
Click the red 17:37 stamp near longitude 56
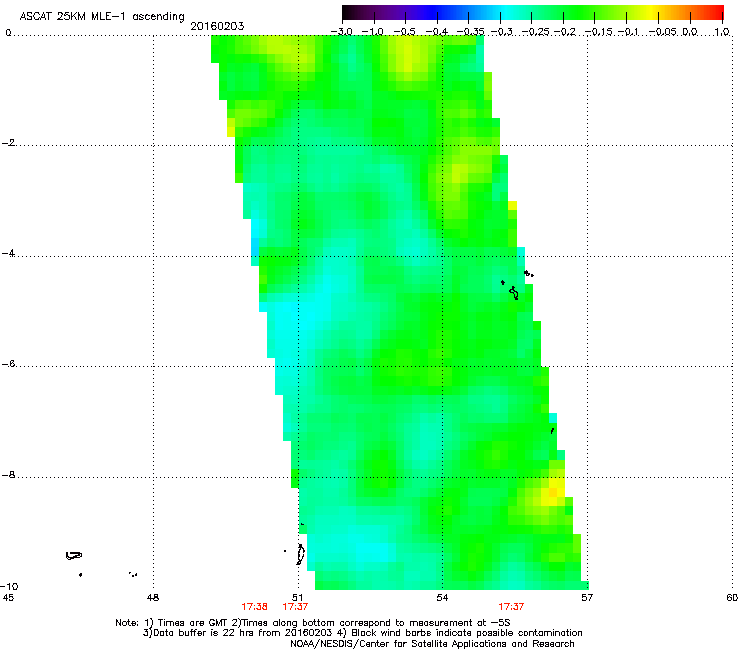coord(511,607)
